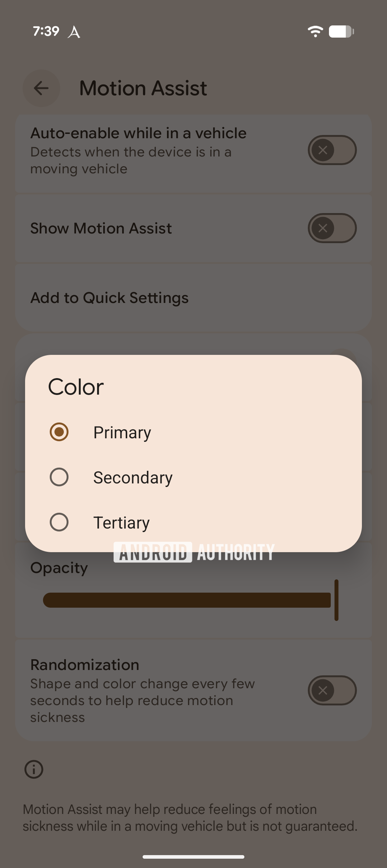Click the Opacity slider track
387x868 pixels.
coord(186,600)
